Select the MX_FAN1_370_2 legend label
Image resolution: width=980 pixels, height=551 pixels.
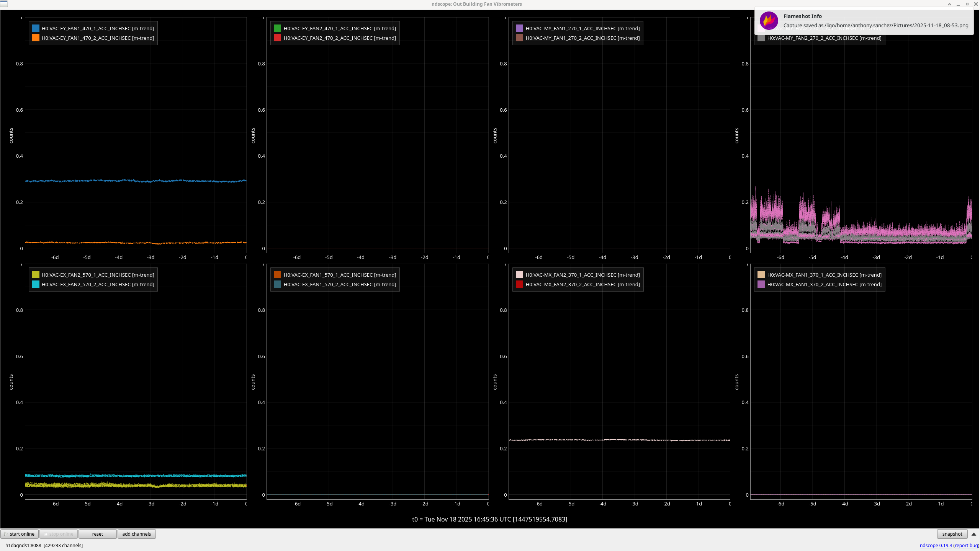[824, 284]
